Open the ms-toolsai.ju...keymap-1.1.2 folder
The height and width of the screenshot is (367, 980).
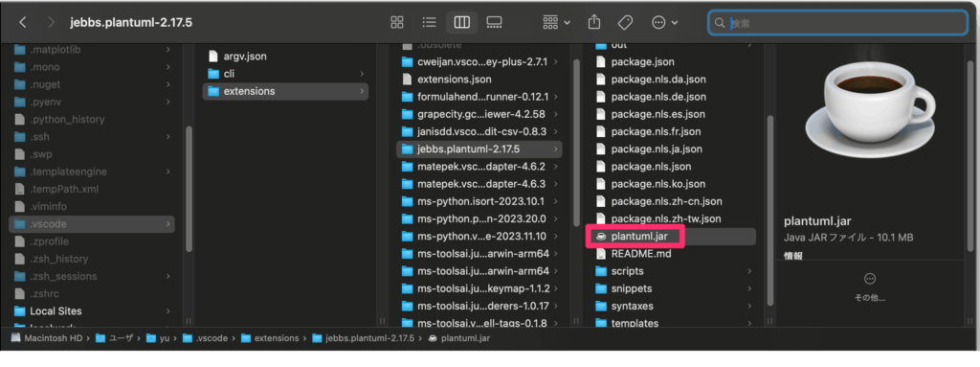pyautogui.click(x=479, y=288)
